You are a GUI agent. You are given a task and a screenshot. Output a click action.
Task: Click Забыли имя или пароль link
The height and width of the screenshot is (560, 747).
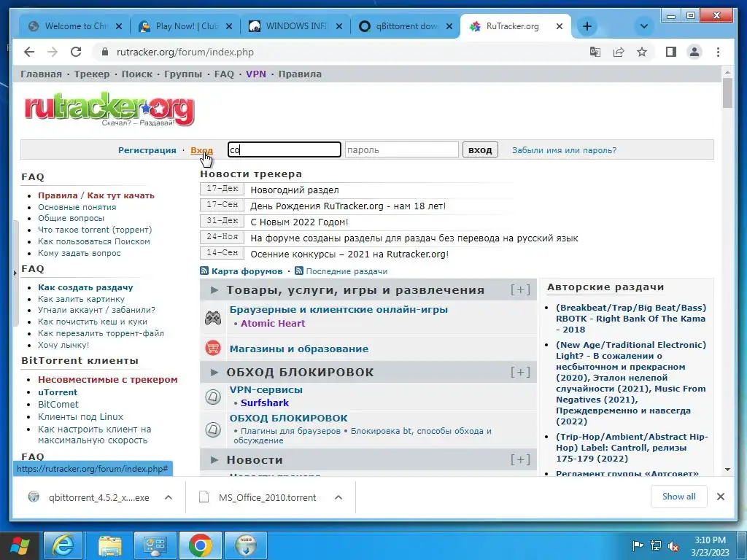click(x=564, y=150)
